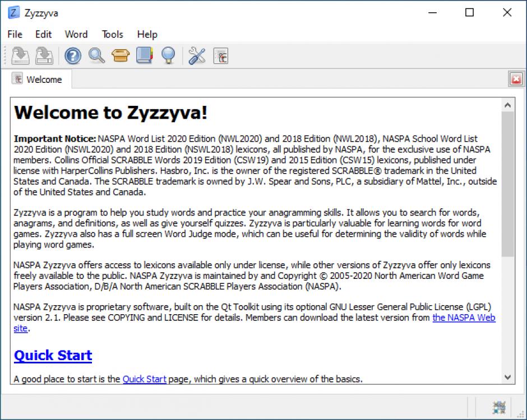This screenshot has width=527, height=420.
Task: Open the inline Quick Start page link
Action: pos(145,379)
